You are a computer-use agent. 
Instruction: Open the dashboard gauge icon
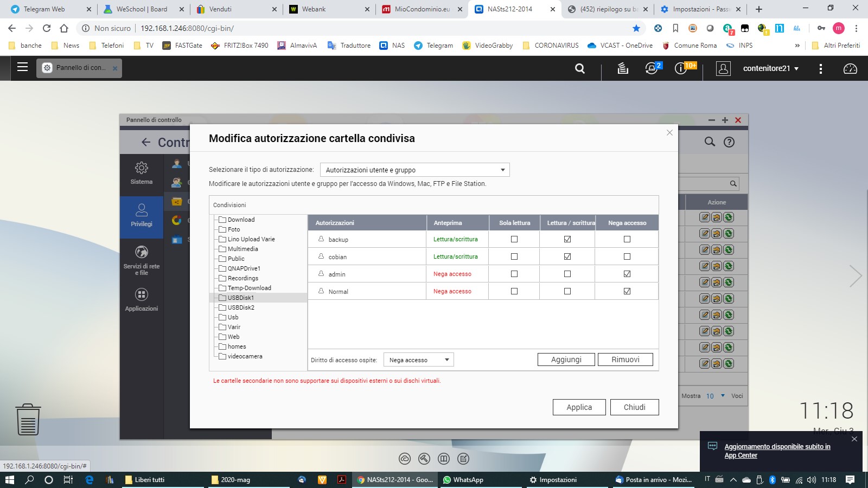850,68
